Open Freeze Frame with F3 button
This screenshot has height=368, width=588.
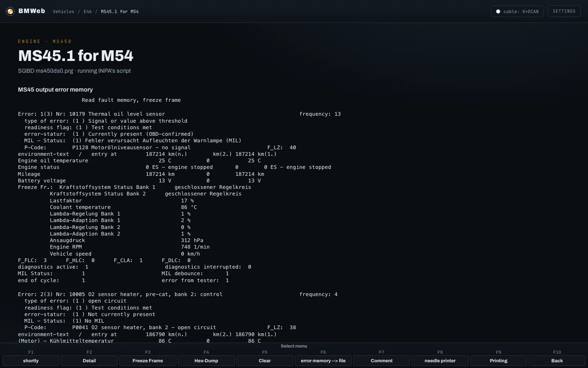[148, 361]
